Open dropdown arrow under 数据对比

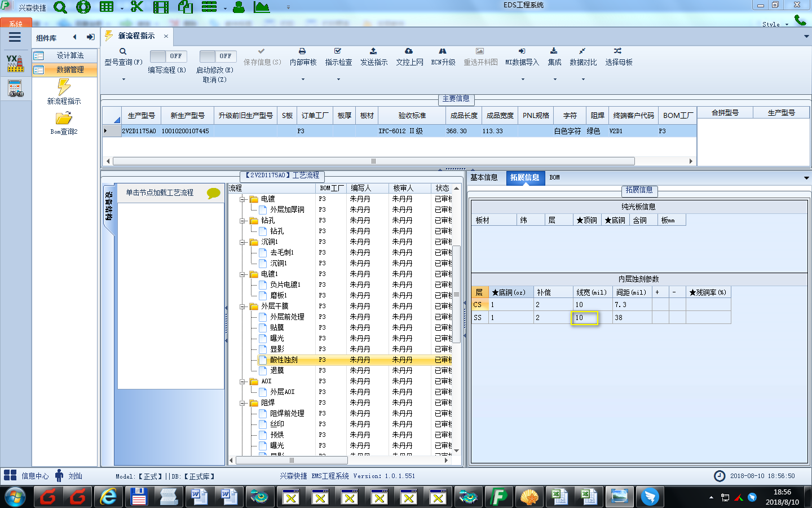(583, 79)
